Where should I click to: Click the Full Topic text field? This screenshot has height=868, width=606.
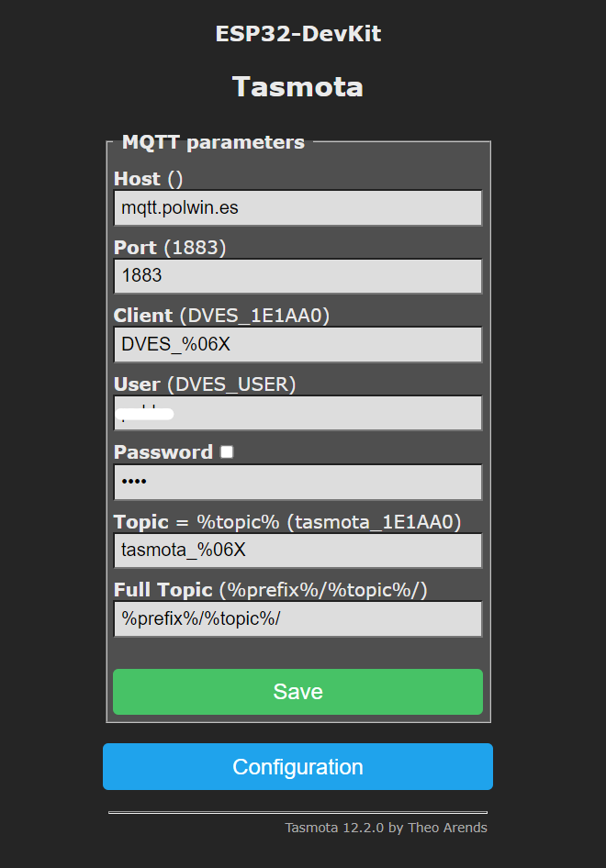[x=297, y=618]
